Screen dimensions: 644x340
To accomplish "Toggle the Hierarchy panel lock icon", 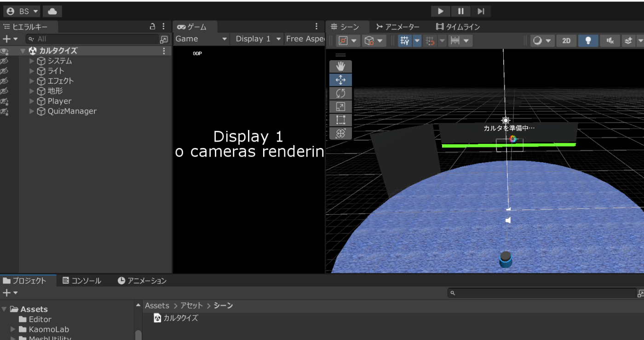I will (152, 27).
